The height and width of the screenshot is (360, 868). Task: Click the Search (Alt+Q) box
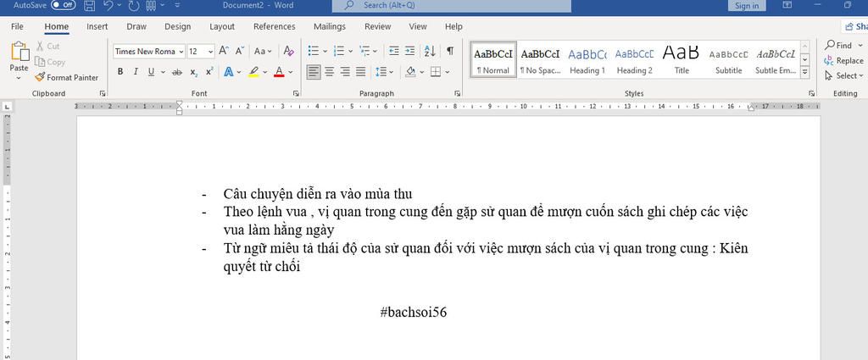pos(451,6)
